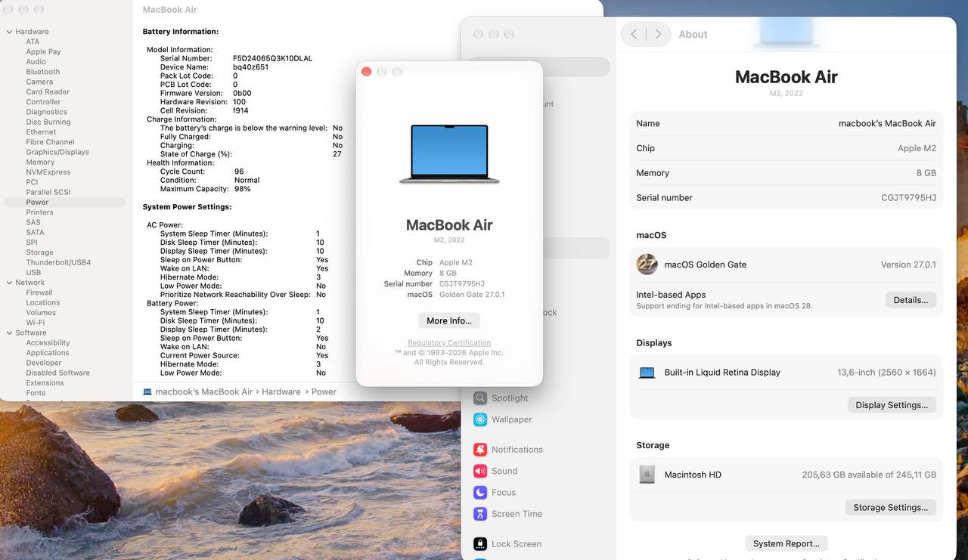The width and height of the screenshot is (968, 560).
Task: Click the Macintosh HD drive icon
Action: pos(647,475)
